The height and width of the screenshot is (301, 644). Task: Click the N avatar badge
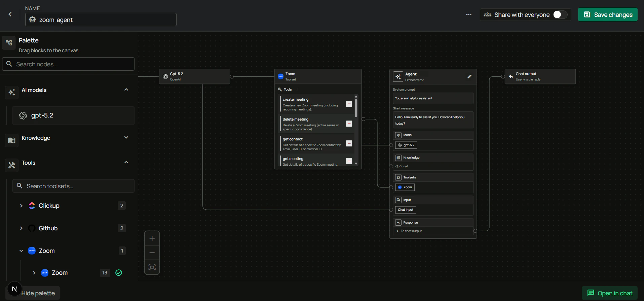14,289
